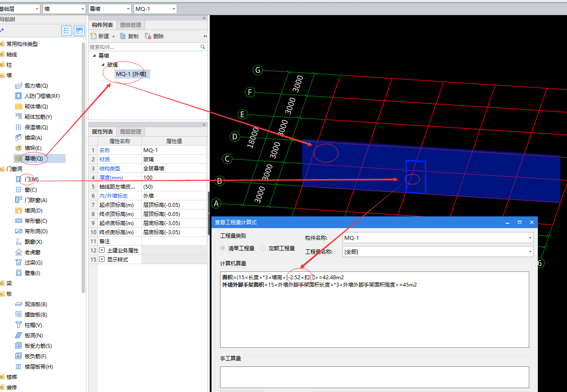
Task: Collapse the 幕墙 node in component tree
Action: [94, 56]
